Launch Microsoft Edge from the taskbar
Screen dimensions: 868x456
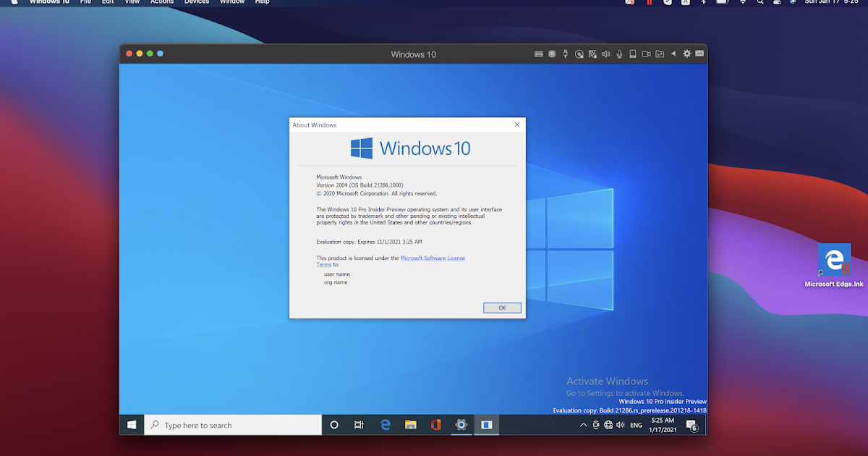click(386, 425)
